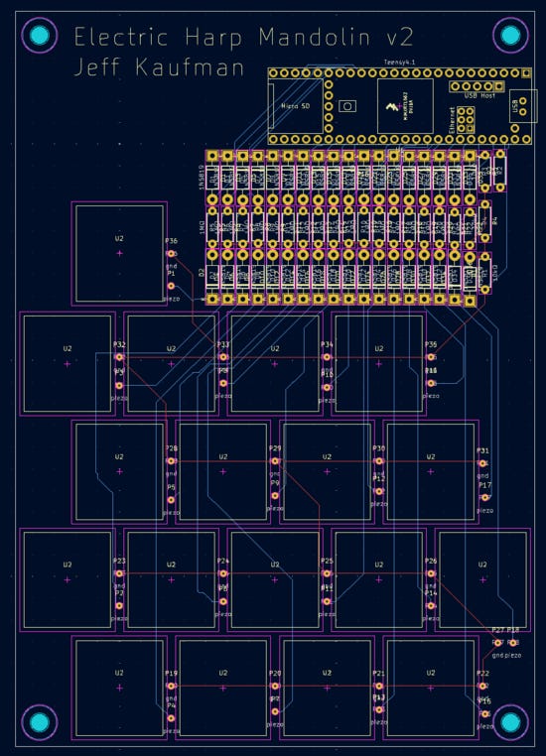Select the U2 footprint left of pad P31
This screenshot has height=756, width=546.
pyautogui.click(x=431, y=472)
